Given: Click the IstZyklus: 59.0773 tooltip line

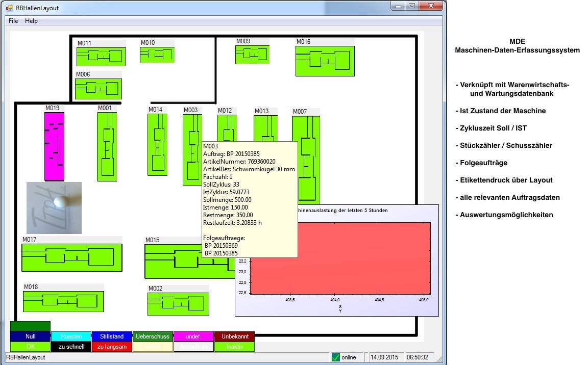Looking at the screenshot, I should (x=226, y=192).
